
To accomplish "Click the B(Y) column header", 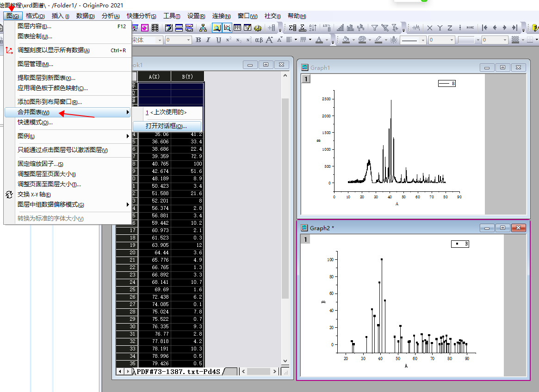I will (187, 77).
